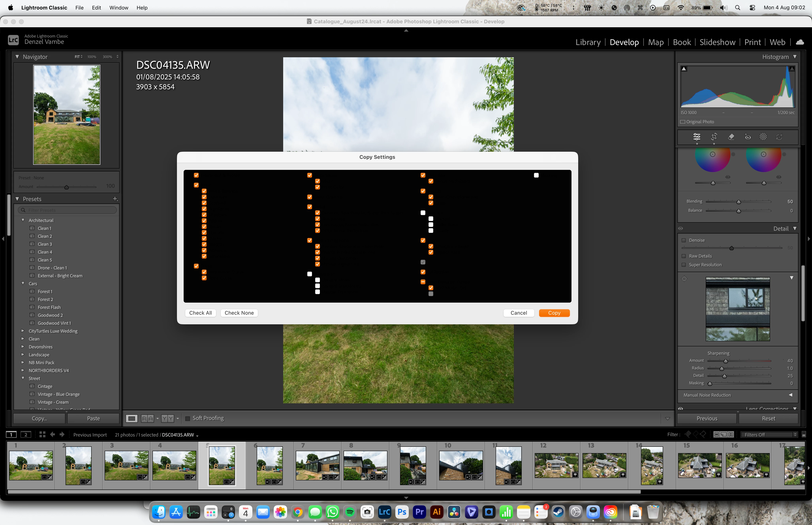Expand the Manual Noise Reduction section
The width and height of the screenshot is (812, 525).
pos(790,395)
